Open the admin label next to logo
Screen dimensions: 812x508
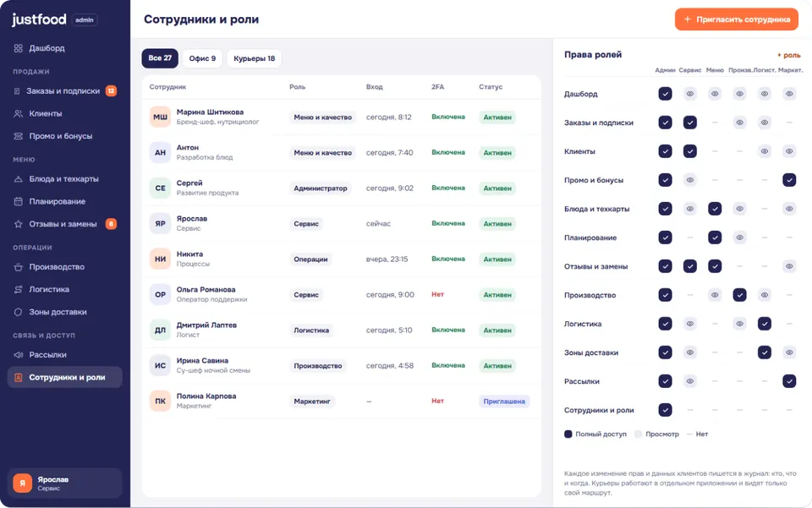85,20
